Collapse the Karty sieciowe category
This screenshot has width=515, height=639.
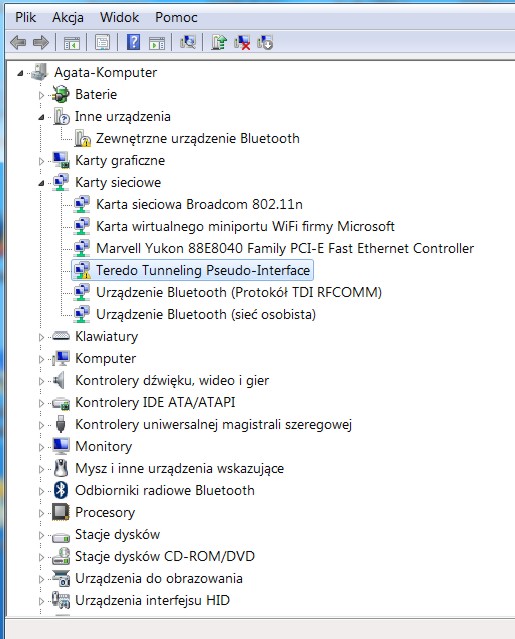point(41,183)
